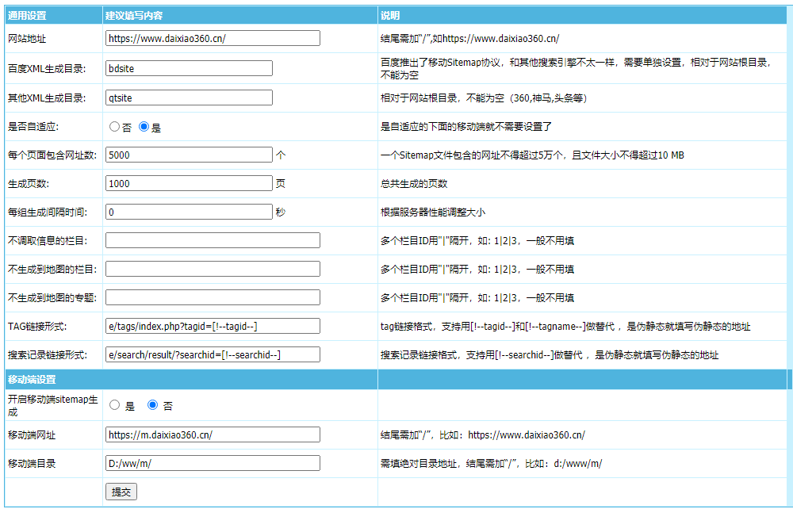
Task: Click the 移动端目录 path input field
Action: (x=213, y=463)
